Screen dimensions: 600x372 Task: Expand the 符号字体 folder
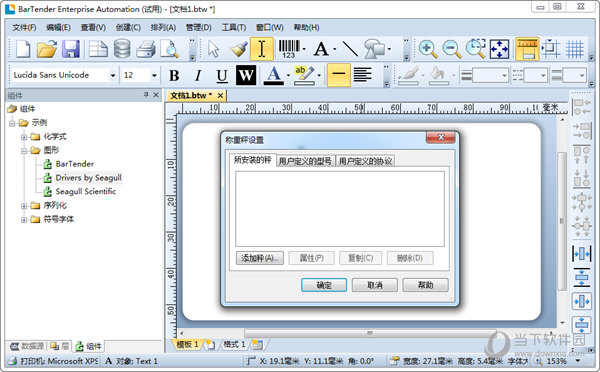click(x=24, y=220)
